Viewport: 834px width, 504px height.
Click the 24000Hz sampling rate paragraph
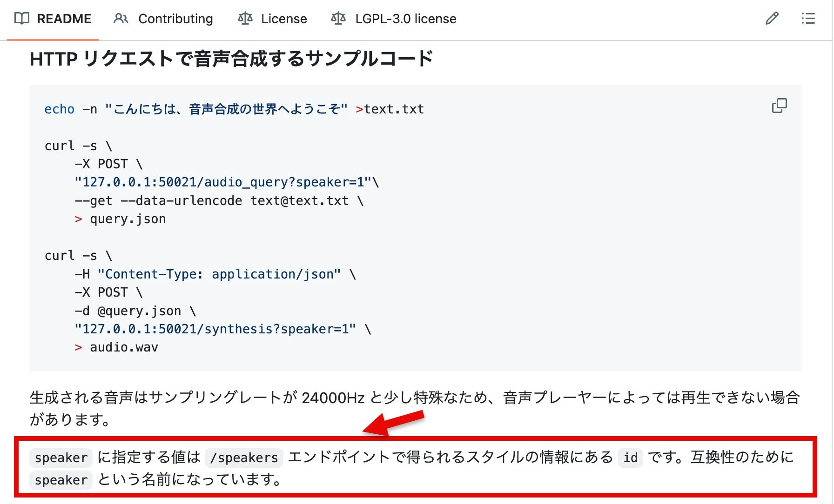(415, 408)
